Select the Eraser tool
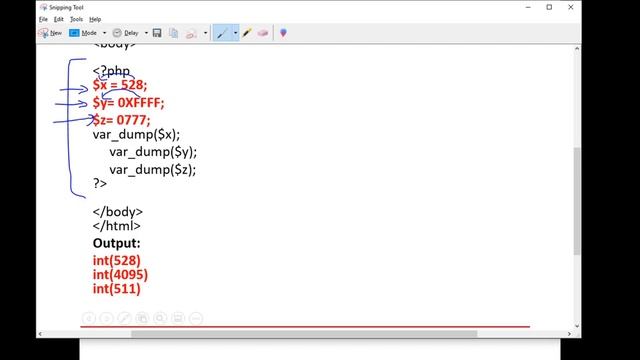This screenshot has height=360, width=640. [263, 33]
